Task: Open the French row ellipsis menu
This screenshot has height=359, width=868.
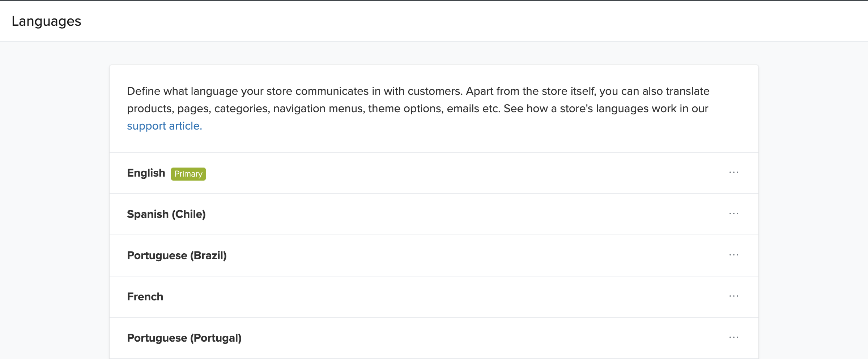Action: coord(733,296)
